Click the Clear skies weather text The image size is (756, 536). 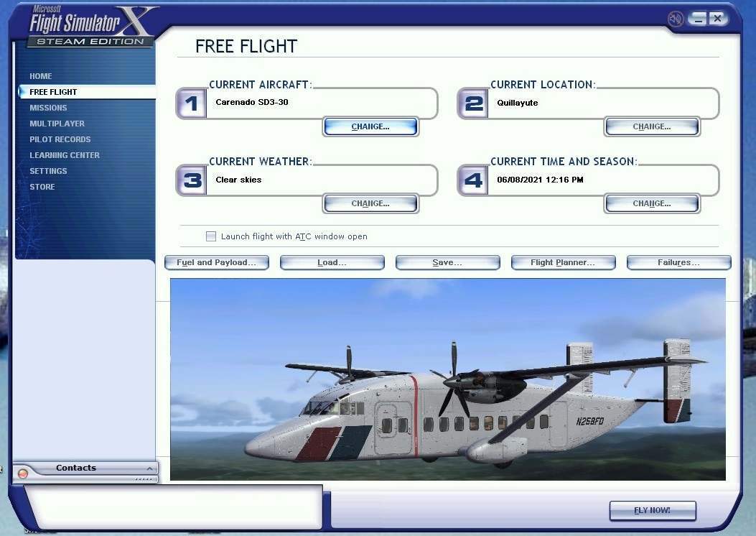click(x=238, y=180)
